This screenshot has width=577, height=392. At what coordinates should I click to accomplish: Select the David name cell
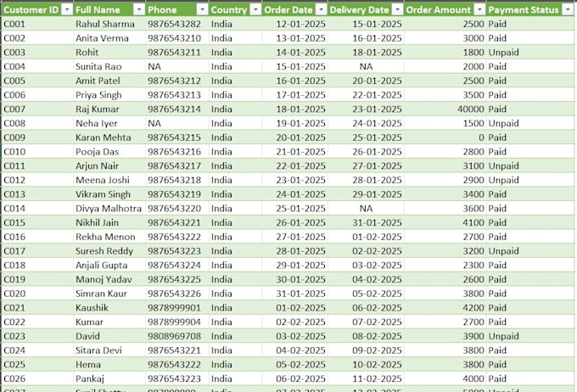coord(109,336)
